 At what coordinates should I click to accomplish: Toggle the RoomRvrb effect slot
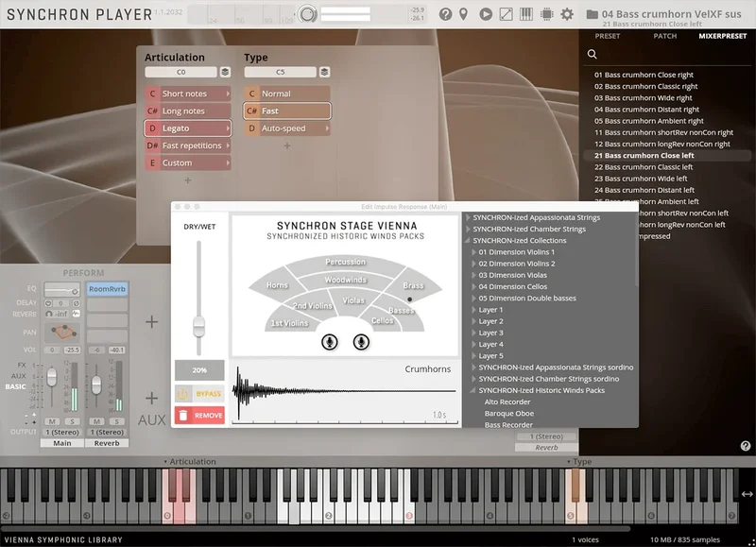point(107,289)
